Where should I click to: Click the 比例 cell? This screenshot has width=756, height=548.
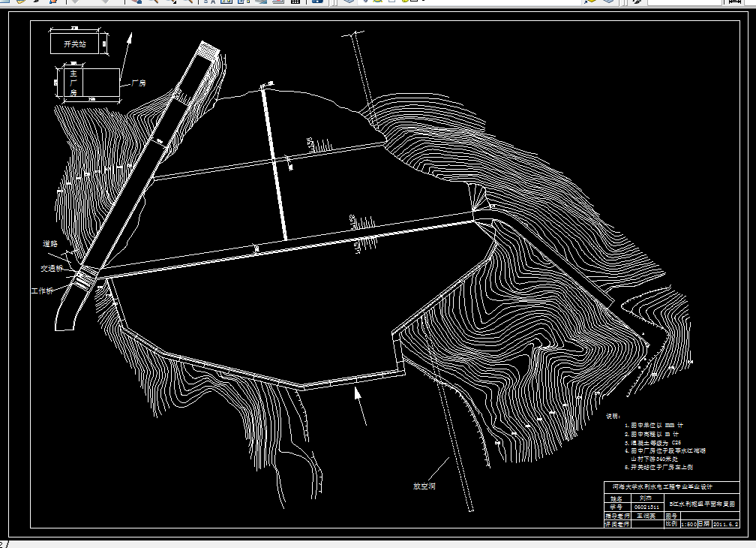(x=672, y=524)
